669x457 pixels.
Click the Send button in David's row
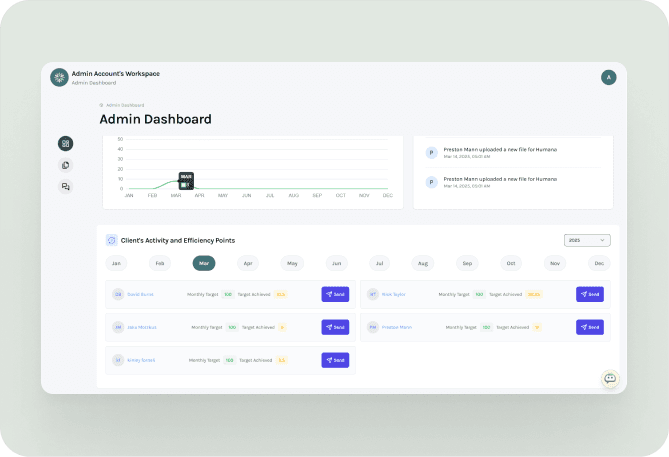[335, 294]
